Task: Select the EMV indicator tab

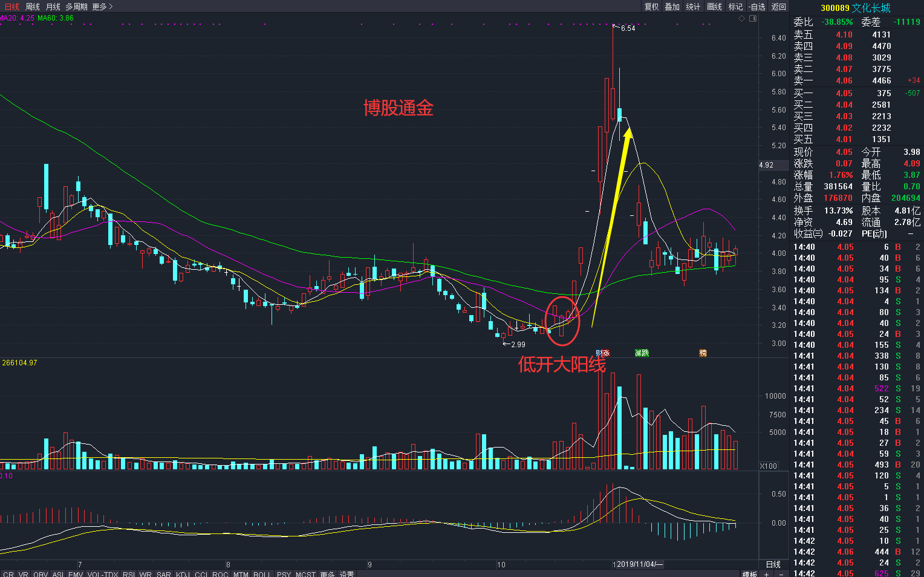Action: point(76,573)
